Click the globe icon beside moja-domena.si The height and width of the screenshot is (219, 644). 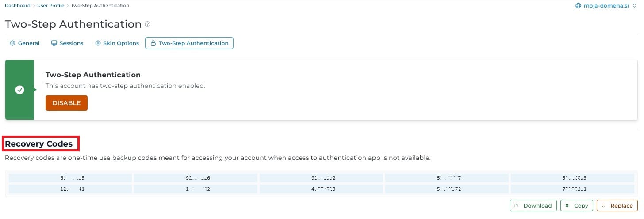pyautogui.click(x=578, y=6)
